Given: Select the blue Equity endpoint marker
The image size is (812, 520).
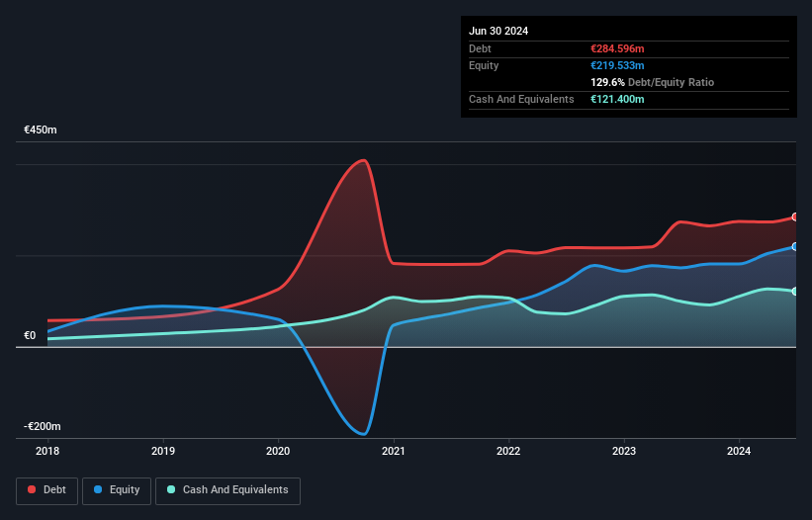Looking at the screenshot, I should coord(795,247).
